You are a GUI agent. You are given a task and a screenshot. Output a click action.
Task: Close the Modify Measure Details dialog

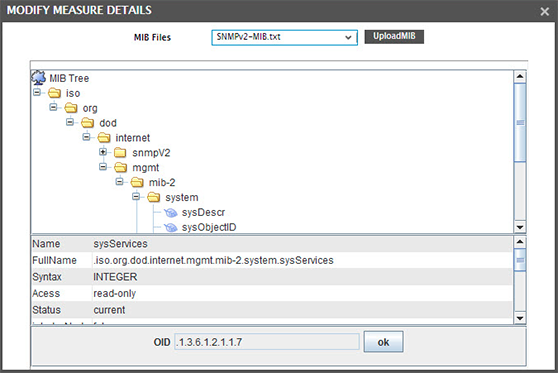(544, 12)
